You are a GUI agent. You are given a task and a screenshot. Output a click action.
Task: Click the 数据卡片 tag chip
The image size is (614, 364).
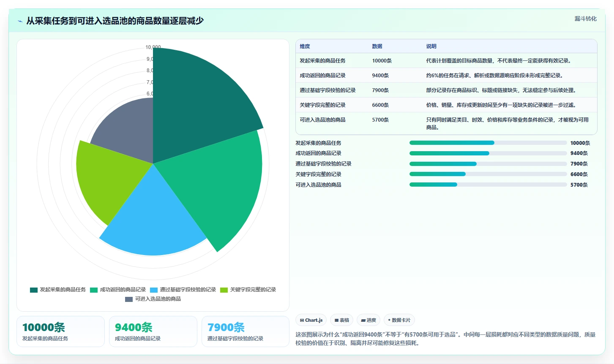399,320
